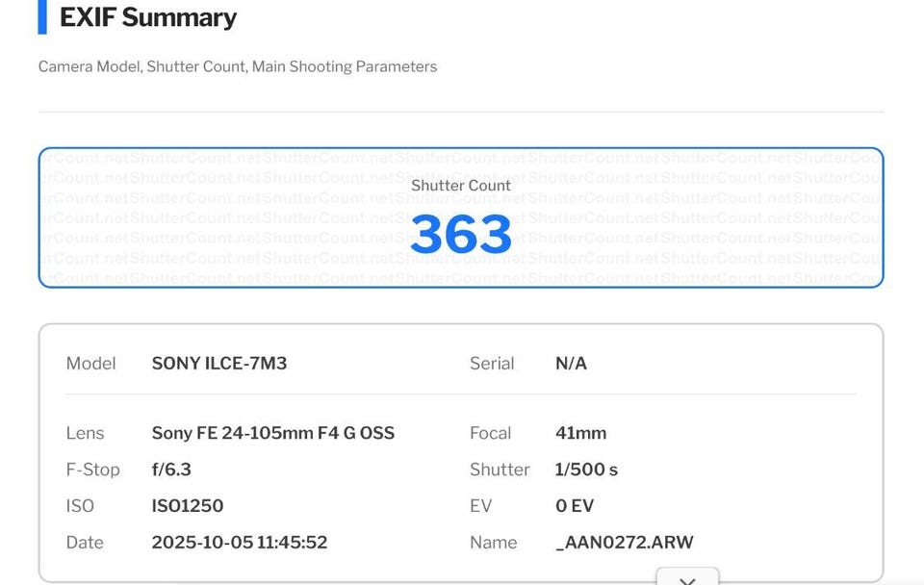Click the subtitle about camera model and shutter count

tap(238, 66)
